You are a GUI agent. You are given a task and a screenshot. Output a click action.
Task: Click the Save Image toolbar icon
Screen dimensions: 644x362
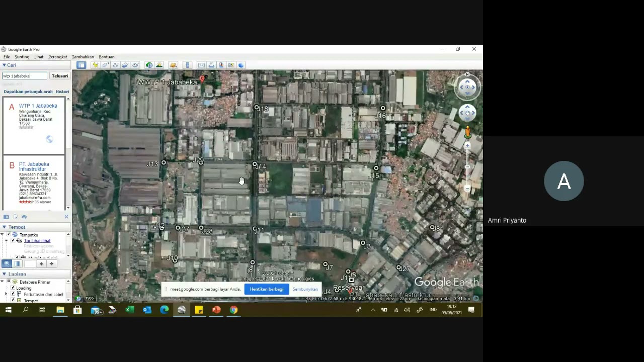(221, 65)
